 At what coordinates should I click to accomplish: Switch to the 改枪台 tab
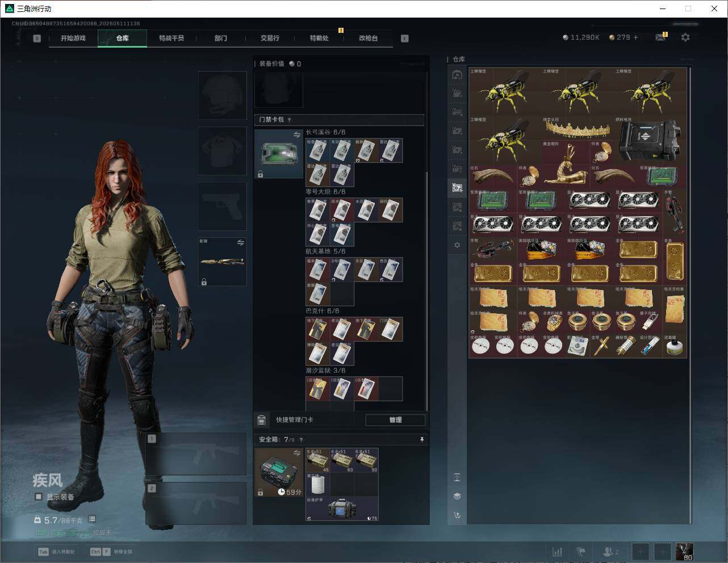coord(368,38)
